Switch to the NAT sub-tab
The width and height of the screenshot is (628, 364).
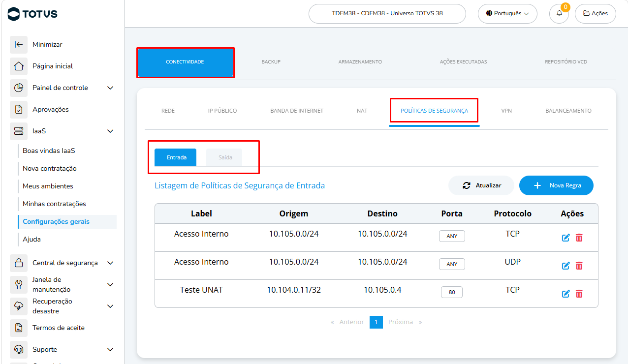point(362,111)
